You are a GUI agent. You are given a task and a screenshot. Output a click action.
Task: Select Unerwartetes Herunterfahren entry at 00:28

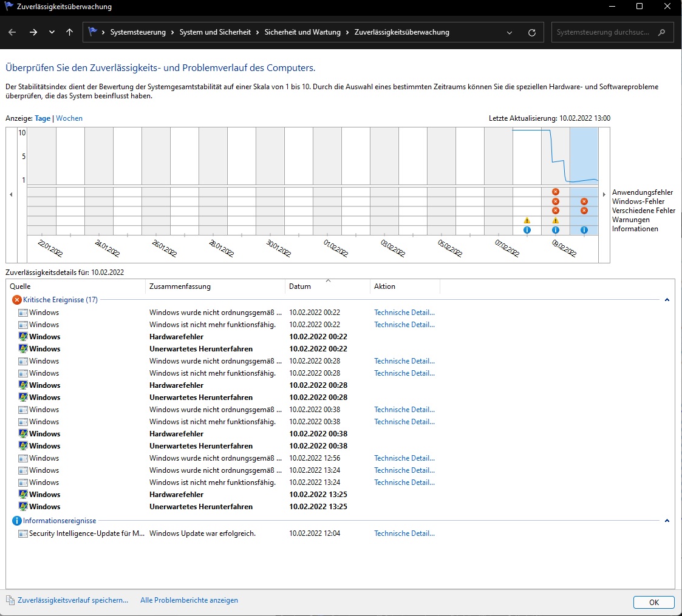(x=200, y=398)
